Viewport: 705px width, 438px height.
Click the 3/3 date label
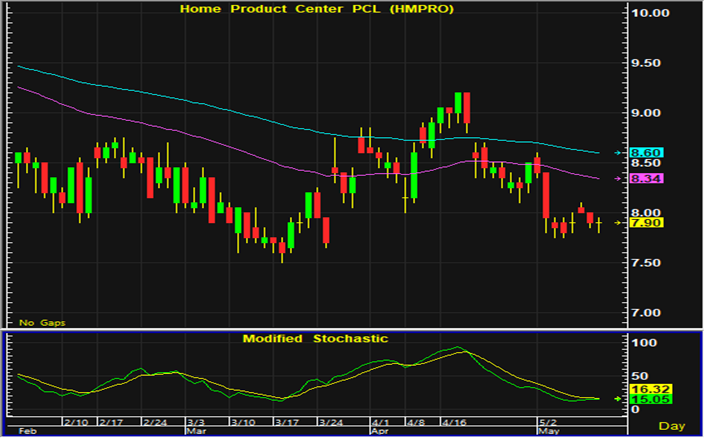tap(196, 422)
